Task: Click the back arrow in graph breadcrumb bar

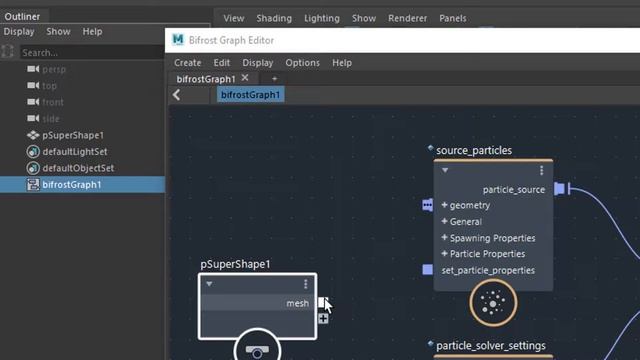Action: coord(176,95)
